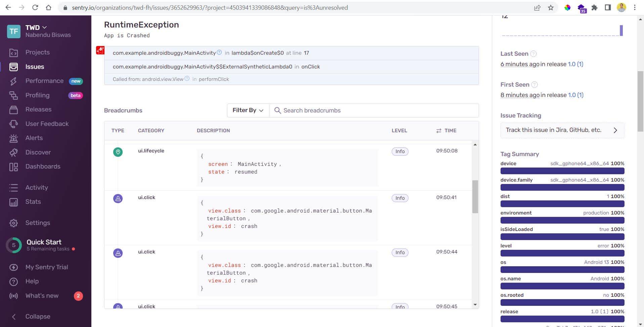Toggle the breadcrumb TIME sort order
The image size is (644, 327).
446,131
